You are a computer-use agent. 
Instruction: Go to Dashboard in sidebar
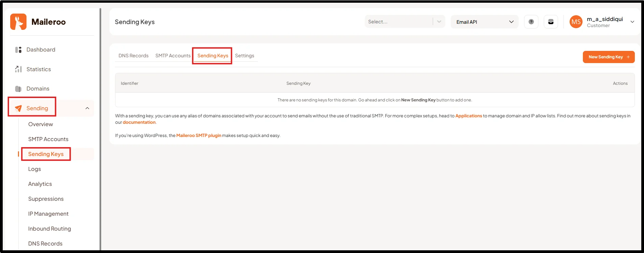tap(41, 50)
